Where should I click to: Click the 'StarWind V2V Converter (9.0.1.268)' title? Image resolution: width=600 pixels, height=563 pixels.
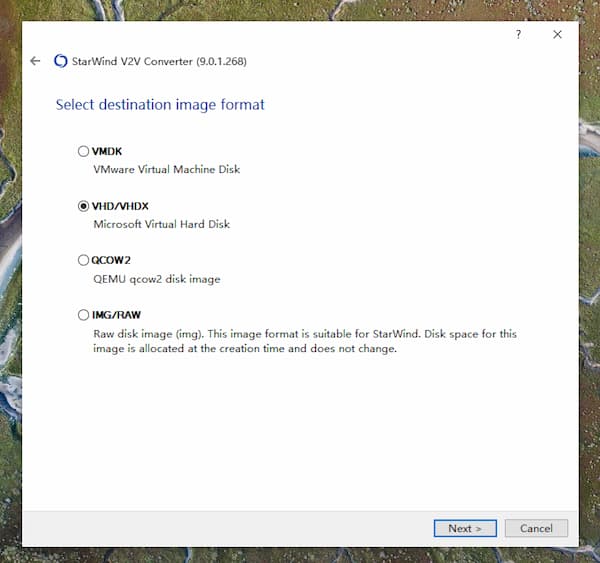(x=159, y=61)
